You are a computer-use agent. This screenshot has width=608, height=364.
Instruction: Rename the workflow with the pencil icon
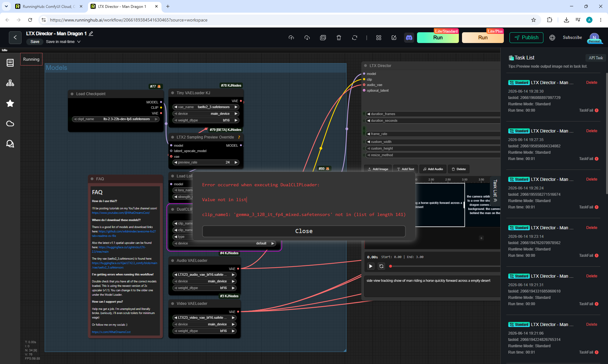pos(91,34)
